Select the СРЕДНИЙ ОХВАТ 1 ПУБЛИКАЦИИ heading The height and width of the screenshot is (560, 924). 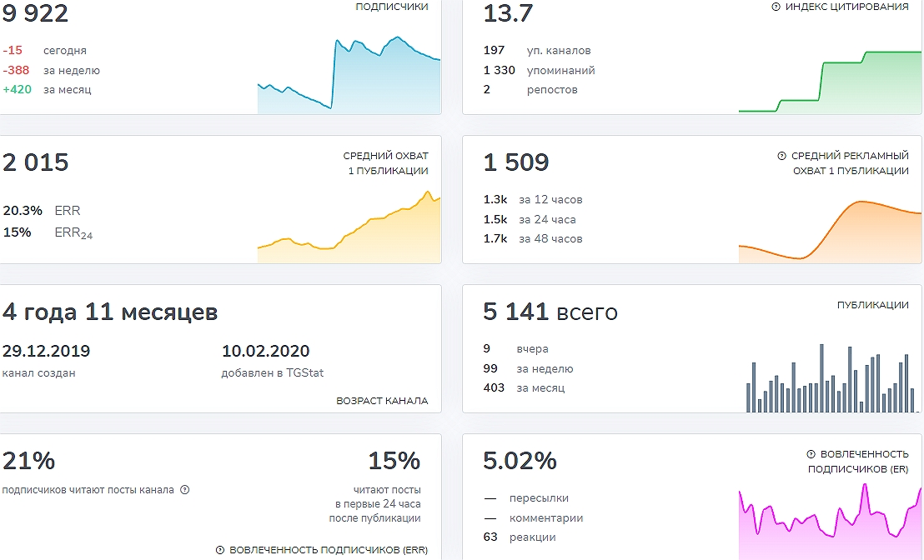(385, 163)
